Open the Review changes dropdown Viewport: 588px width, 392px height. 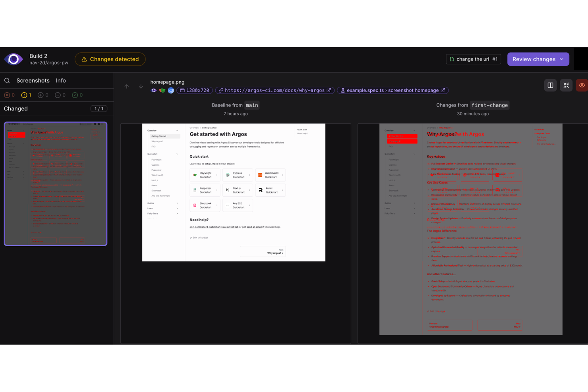[x=538, y=59]
